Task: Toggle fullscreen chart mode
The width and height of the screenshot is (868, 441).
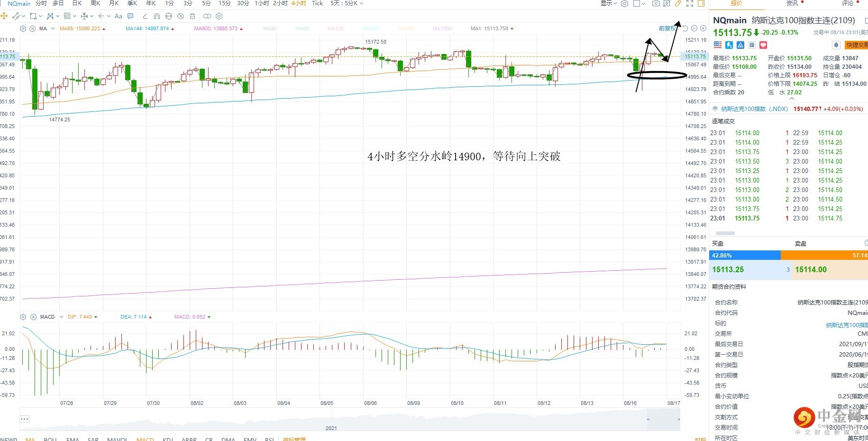Action: (x=690, y=3)
